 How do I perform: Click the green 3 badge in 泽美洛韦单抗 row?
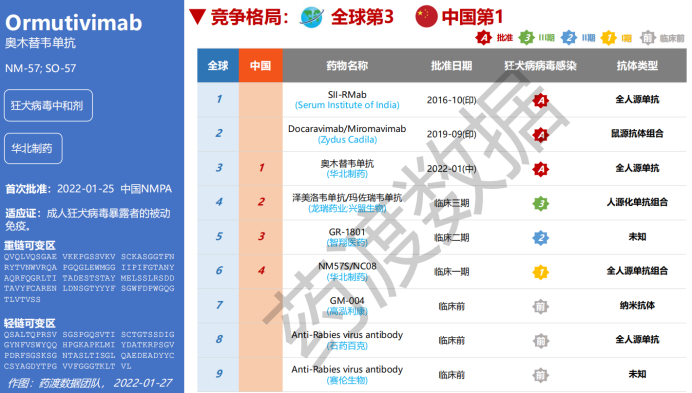(x=541, y=203)
